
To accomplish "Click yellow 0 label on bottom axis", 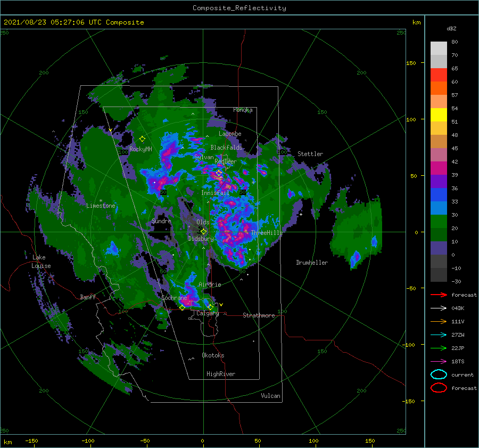I will pyautogui.click(x=203, y=441).
